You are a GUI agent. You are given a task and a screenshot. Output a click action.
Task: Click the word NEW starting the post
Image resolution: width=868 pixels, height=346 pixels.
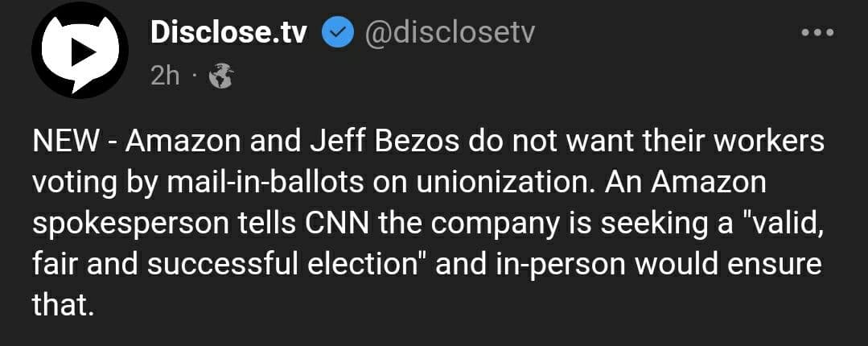tap(64, 142)
